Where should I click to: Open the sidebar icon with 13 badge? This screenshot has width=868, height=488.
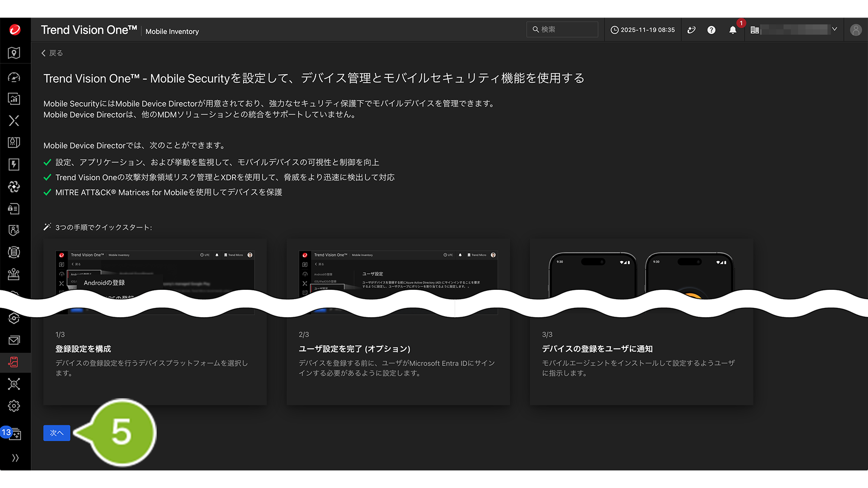click(x=14, y=433)
